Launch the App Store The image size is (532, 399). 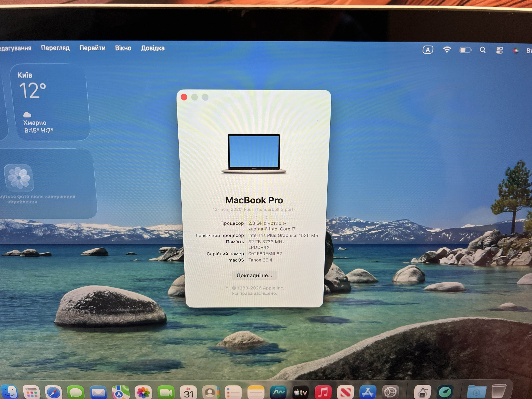tap(368, 392)
